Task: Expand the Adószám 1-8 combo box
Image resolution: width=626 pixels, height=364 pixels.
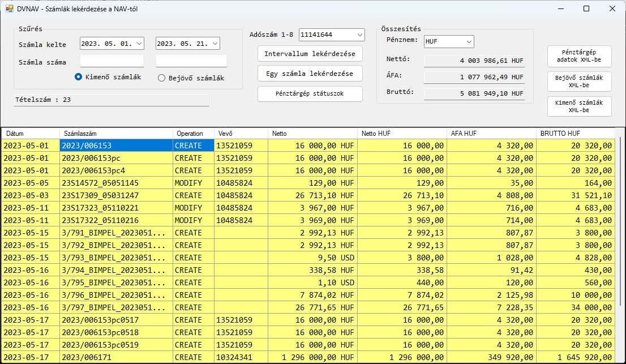Action: 360,35
